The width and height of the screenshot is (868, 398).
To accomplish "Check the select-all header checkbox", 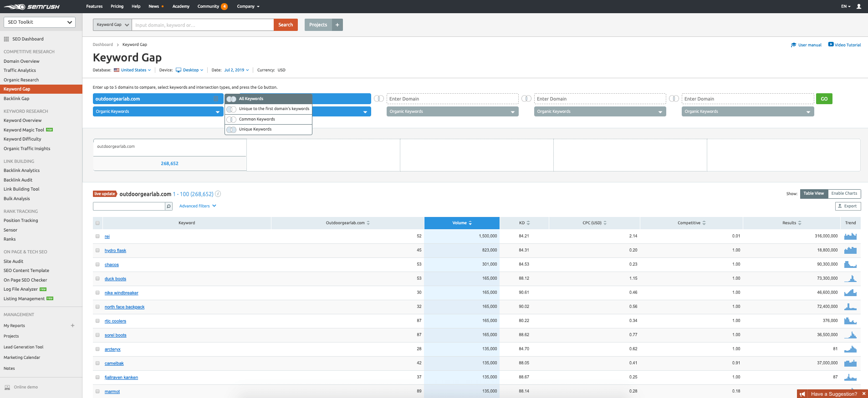I will [97, 223].
